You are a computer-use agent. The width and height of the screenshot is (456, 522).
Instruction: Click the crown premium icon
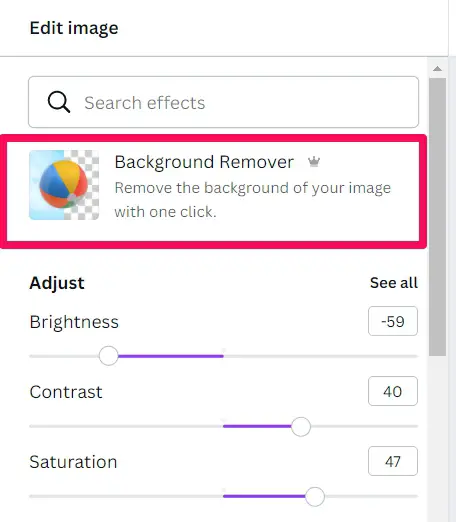coord(314,162)
